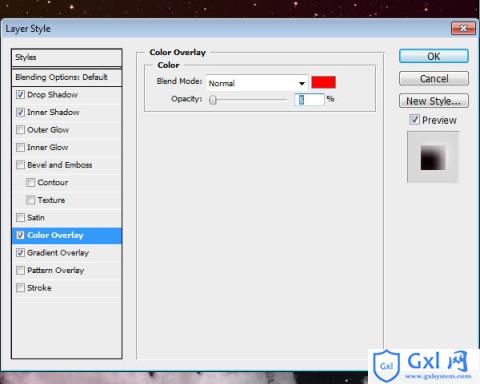The height and width of the screenshot is (384, 480).
Task: Enable the Texture sub-option checkbox
Action: click(30, 200)
